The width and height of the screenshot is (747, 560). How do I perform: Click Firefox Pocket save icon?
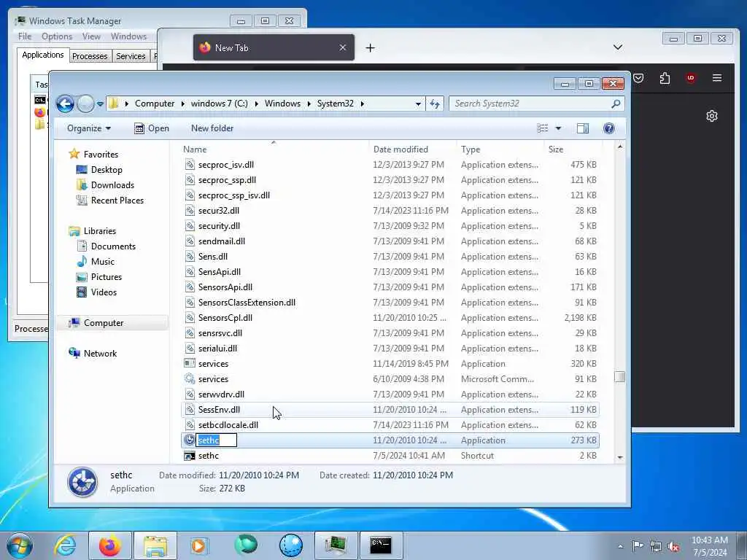point(638,78)
